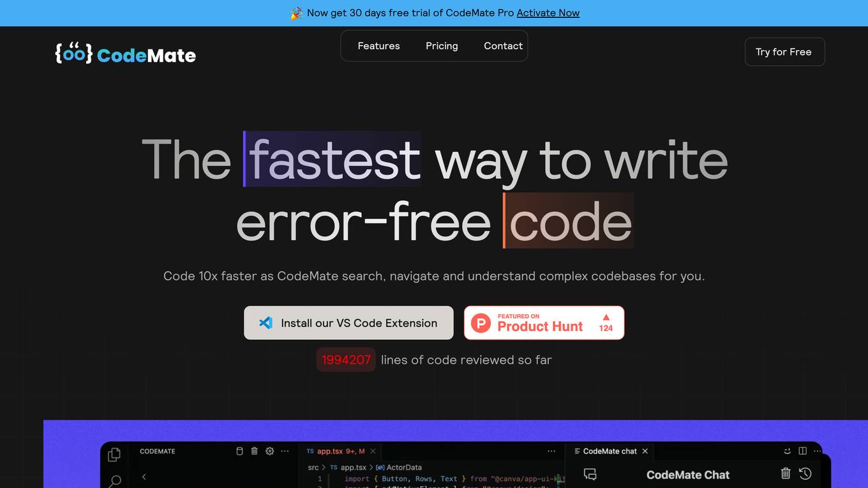
Task: Open the editor tab more-actions ellipsis
Action: pos(551,451)
